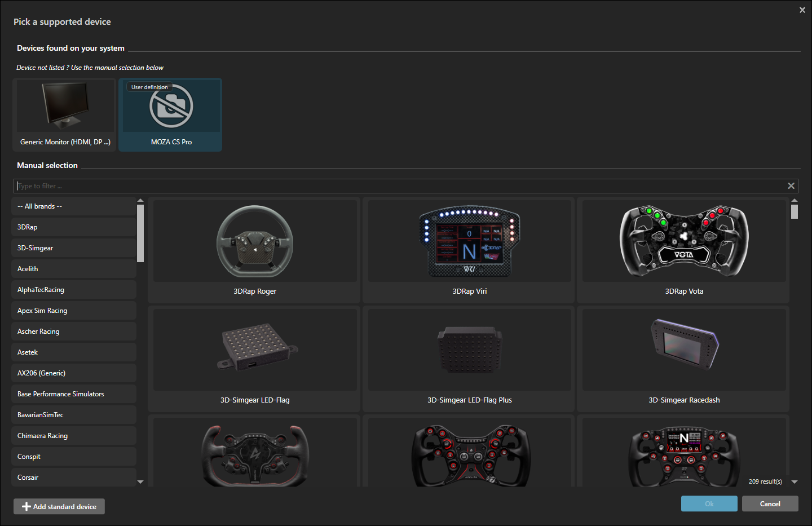The image size is (812, 526).
Task: Filter by 3D-Simgear brand
Action: coord(74,248)
